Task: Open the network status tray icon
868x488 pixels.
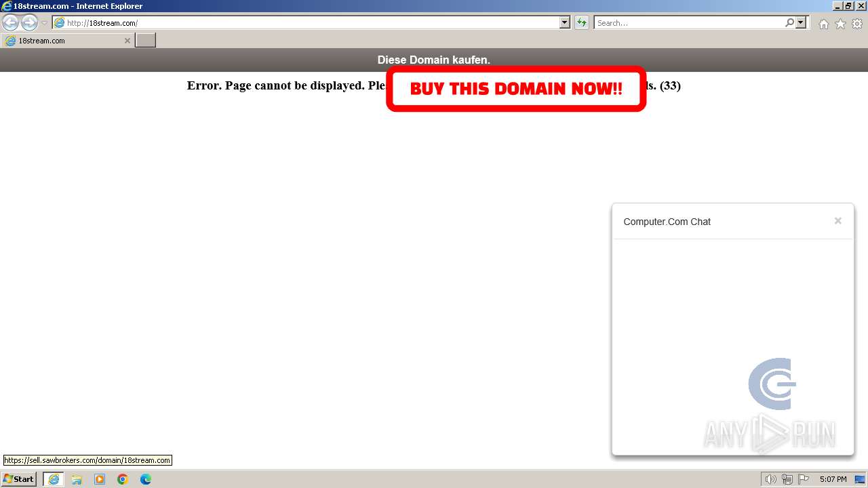Action: click(787, 479)
